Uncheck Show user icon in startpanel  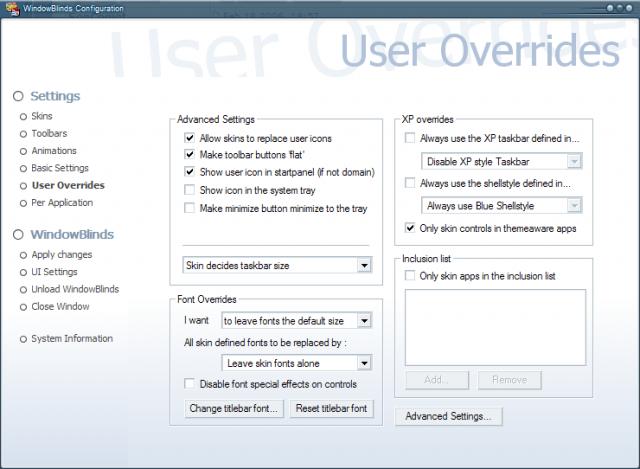189,172
